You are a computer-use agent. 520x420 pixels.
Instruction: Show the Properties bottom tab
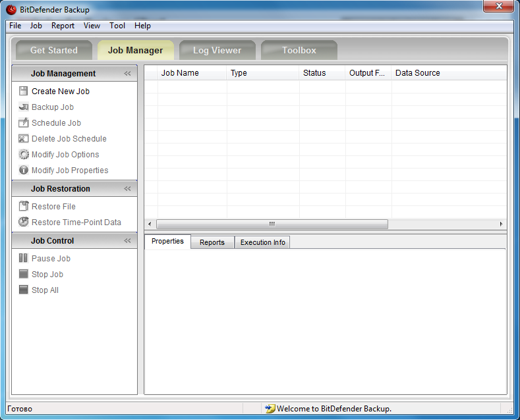coord(167,241)
